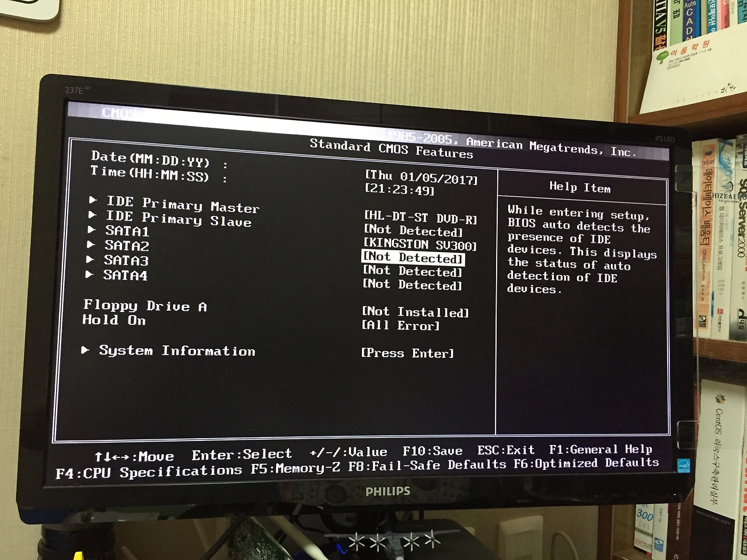Screen dimensions: 747x560
Task: Expand the SATA1 submenu arrow
Action: (x=91, y=230)
